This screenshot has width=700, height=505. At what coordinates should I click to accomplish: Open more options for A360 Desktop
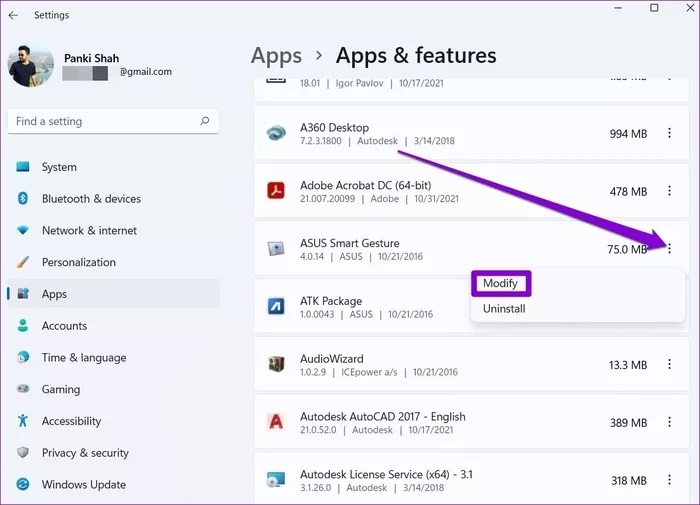tap(669, 133)
